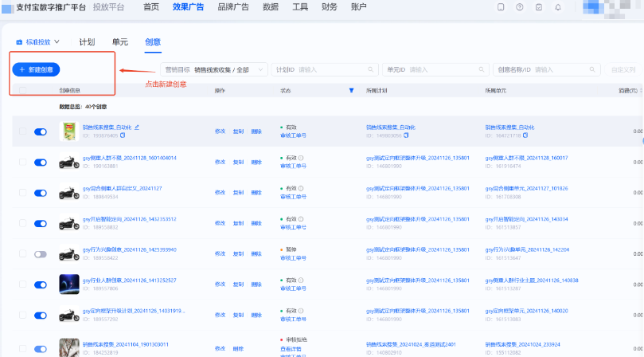Click the status column filter funnel icon
The image size is (644, 357).
[x=351, y=91]
